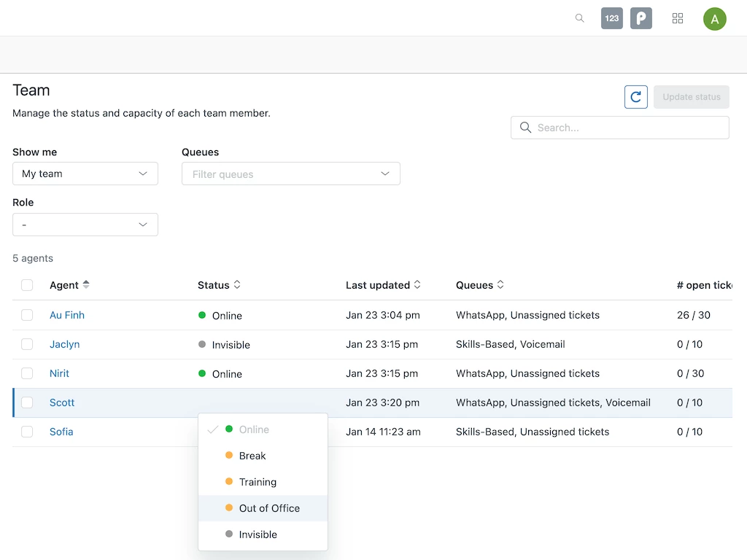Select Break in the status menu
Screen dimensions: 747x560
[263, 456]
